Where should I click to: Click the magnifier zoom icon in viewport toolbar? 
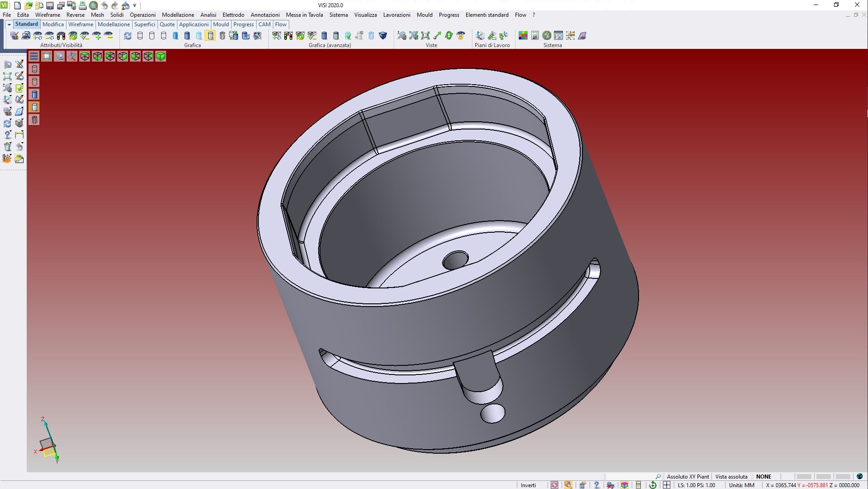coord(59,56)
